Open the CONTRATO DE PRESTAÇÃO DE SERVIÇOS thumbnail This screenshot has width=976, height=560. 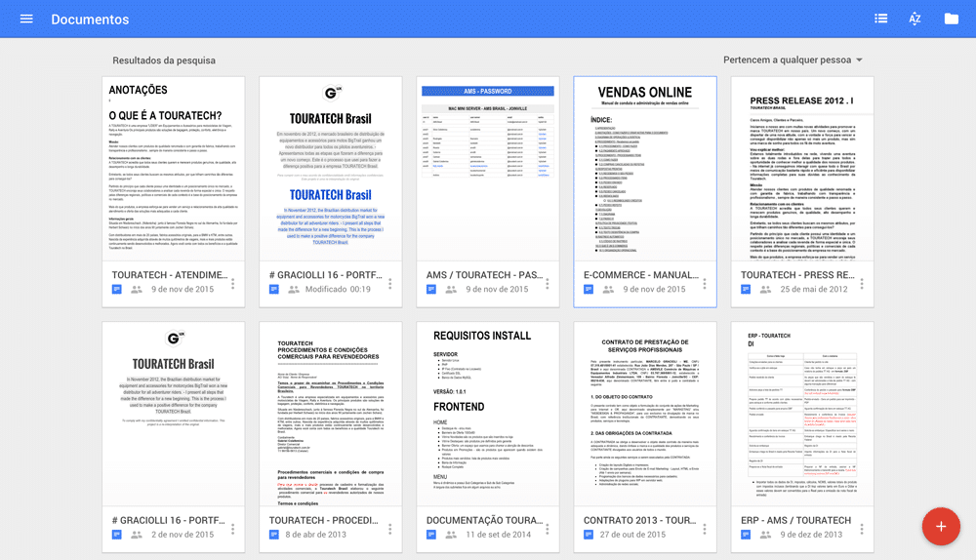tap(645, 414)
